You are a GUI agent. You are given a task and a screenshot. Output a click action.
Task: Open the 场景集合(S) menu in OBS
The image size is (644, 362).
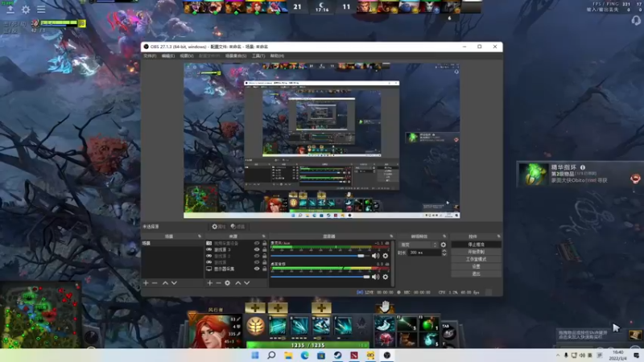coord(236,56)
